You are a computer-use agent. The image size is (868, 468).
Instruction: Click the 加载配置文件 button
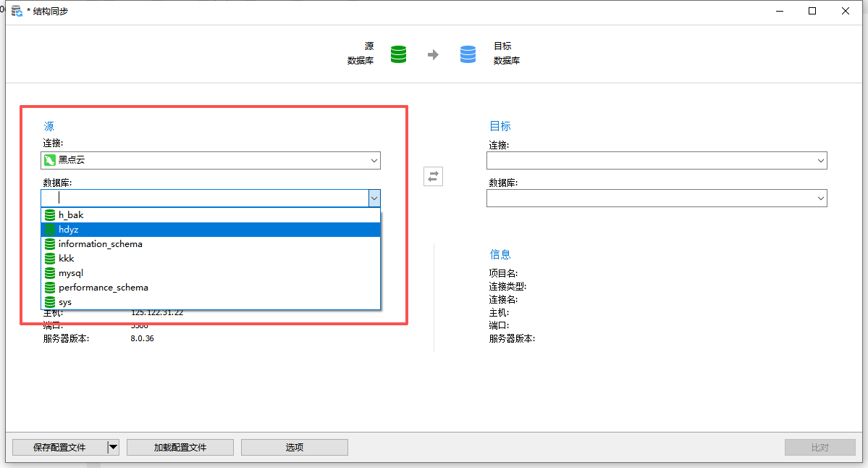point(180,448)
